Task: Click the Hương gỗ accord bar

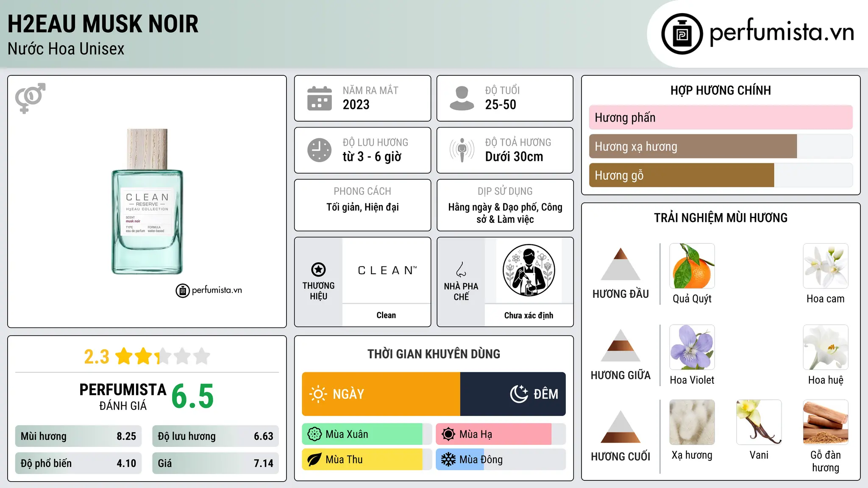Action: tap(721, 175)
